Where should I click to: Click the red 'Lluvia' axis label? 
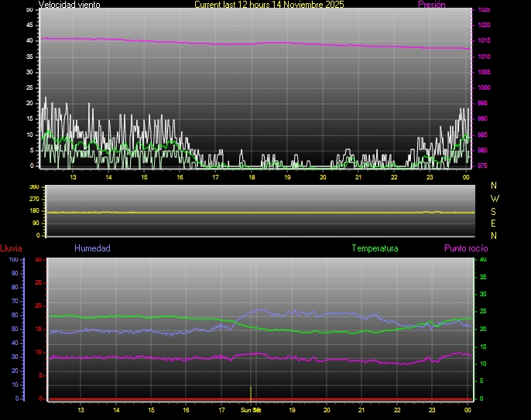[x=11, y=248]
